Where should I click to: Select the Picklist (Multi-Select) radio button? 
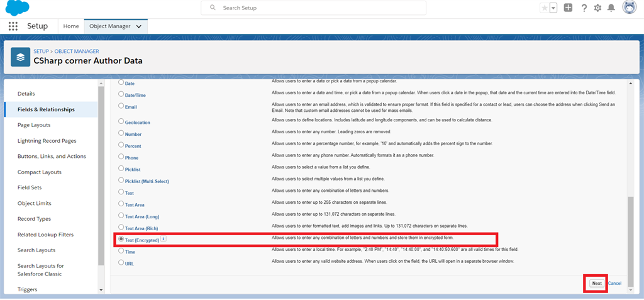coord(121,180)
